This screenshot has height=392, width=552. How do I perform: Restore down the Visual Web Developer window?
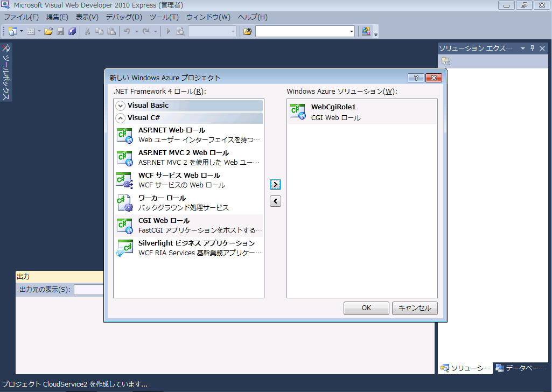point(524,5)
